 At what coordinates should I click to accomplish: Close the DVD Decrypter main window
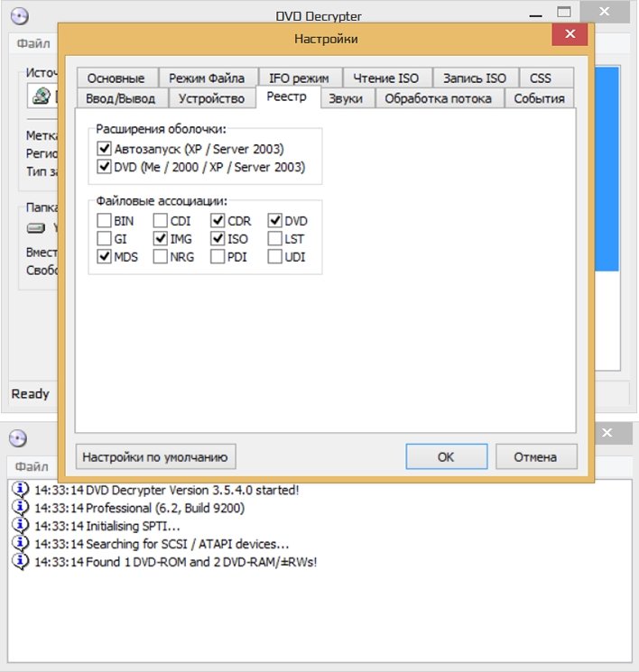pyautogui.click(x=605, y=12)
